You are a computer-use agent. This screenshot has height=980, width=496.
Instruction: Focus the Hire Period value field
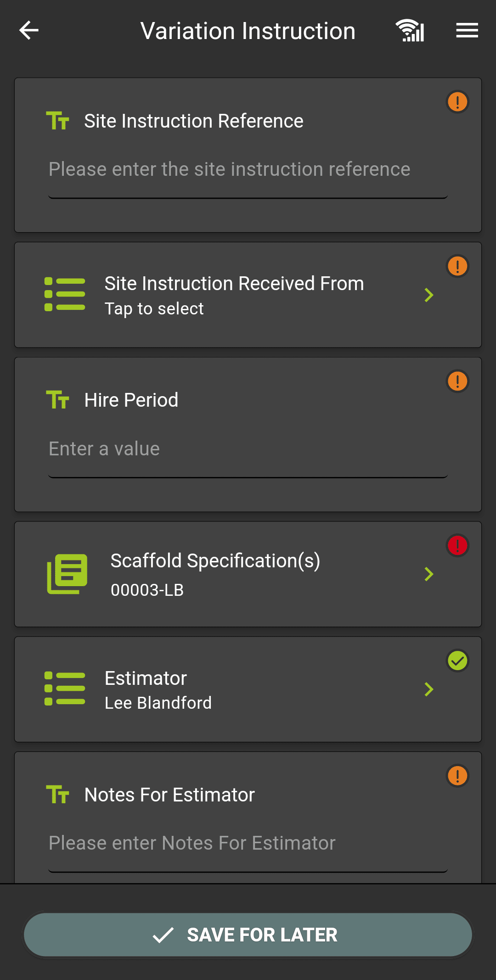coord(248,449)
